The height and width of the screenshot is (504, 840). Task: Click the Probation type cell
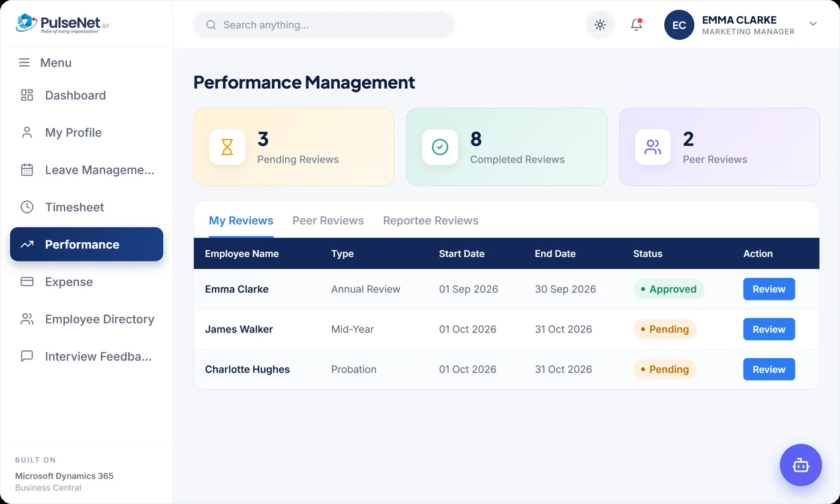(x=354, y=370)
